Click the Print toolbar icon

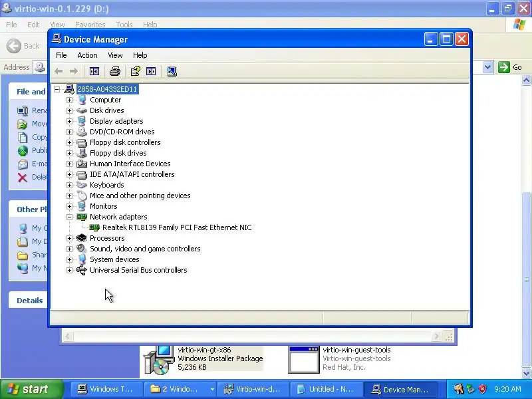point(115,71)
